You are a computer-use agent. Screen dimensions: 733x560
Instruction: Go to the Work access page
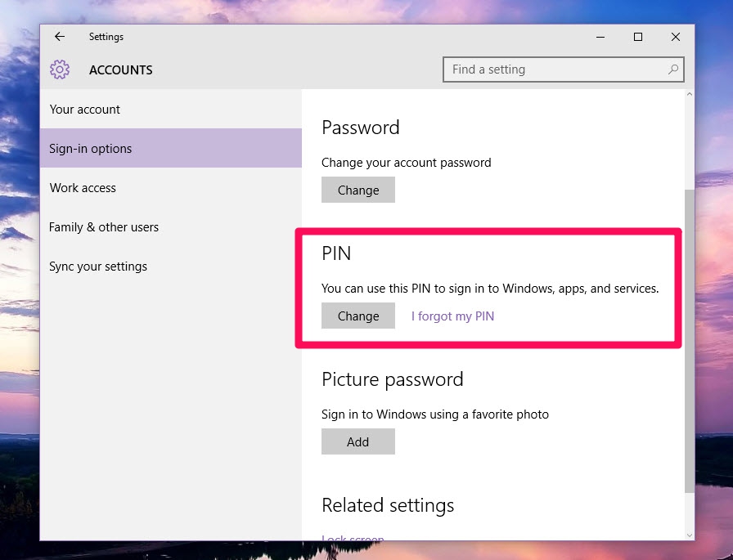pos(83,188)
